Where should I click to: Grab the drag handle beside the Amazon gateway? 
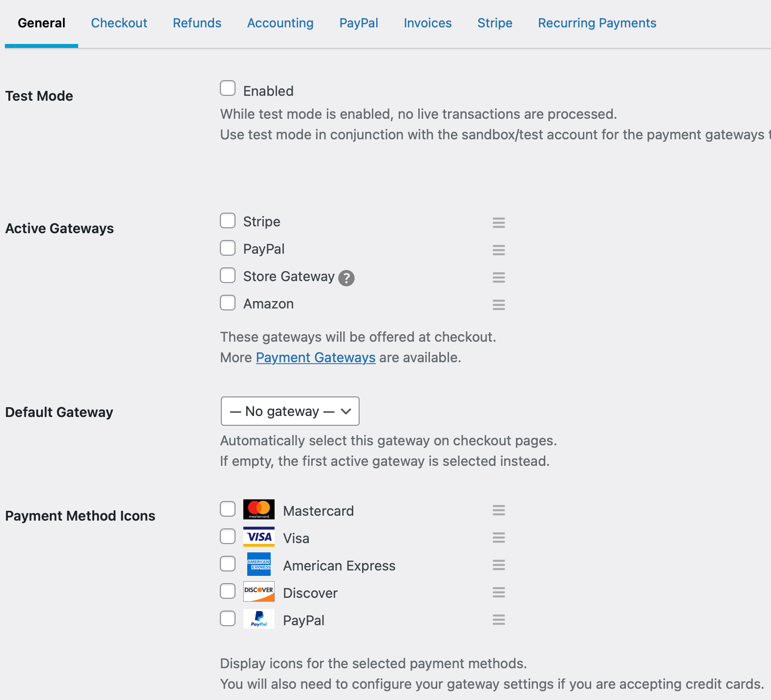pyautogui.click(x=498, y=305)
